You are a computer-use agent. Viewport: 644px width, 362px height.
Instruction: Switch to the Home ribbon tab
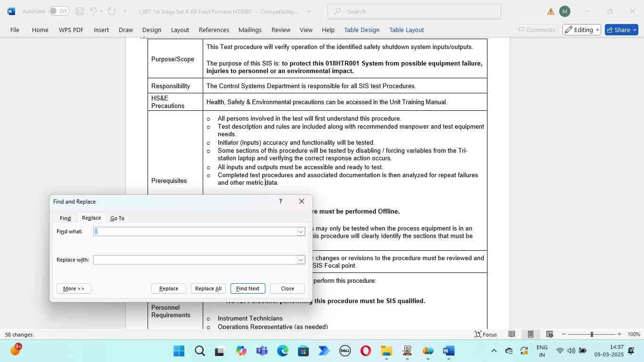pos(40,30)
